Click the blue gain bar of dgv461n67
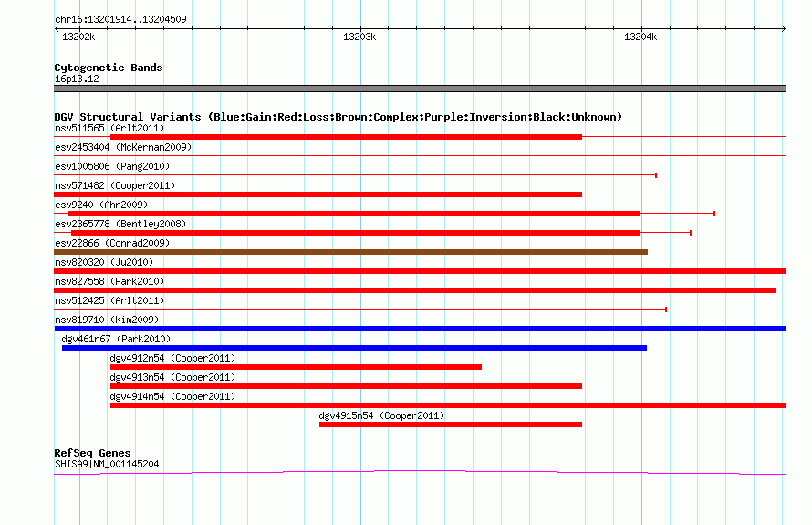Screen dimensions: 812x525 pyautogui.click(x=354, y=348)
